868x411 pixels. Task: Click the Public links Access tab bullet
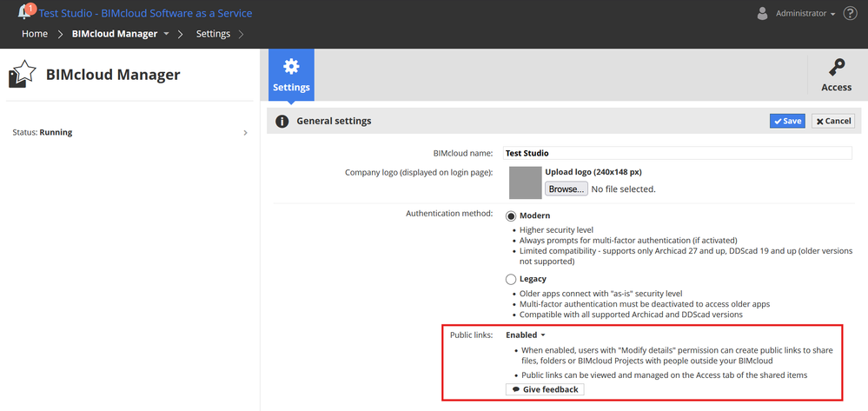665,375
